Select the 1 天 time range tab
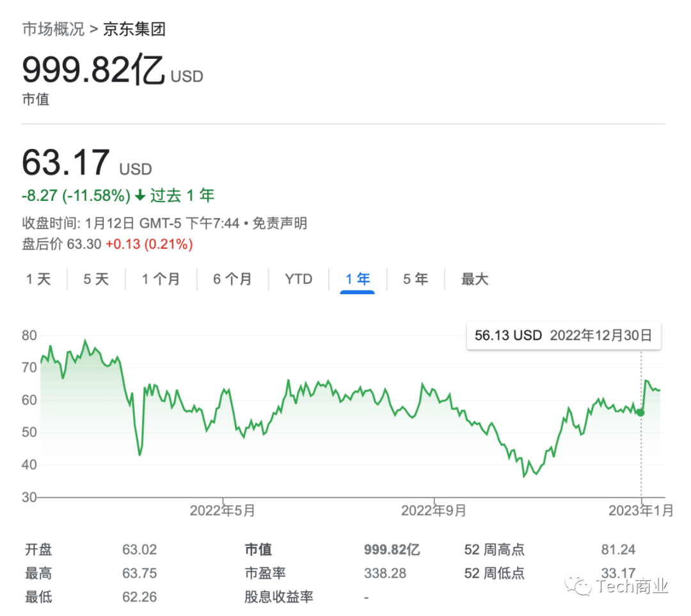This screenshot has height=616, width=691. (38, 280)
